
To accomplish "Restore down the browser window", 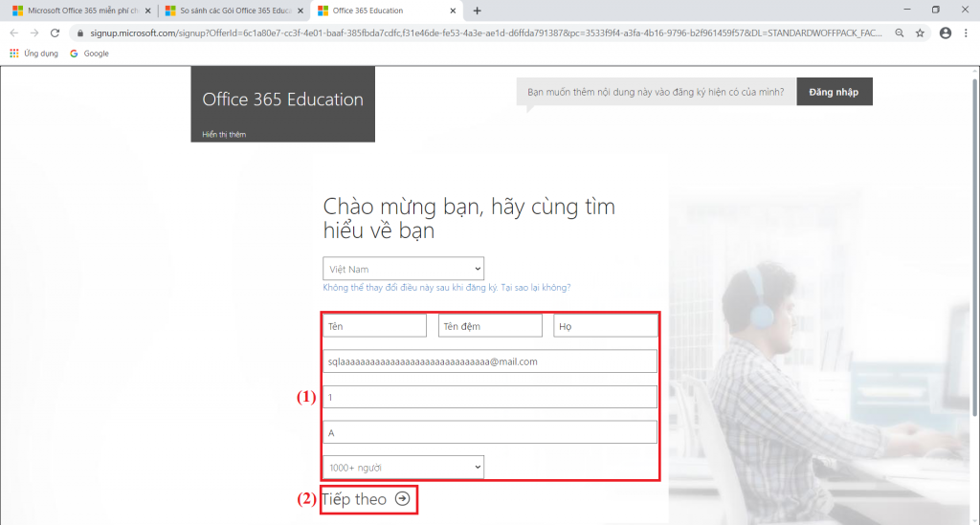I will tap(936, 10).
